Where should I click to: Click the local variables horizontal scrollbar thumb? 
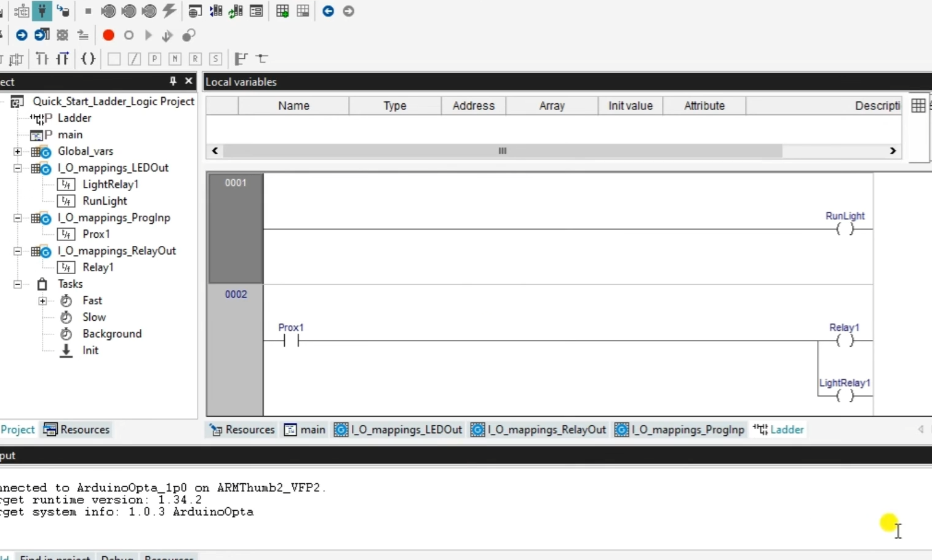[x=502, y=151]
